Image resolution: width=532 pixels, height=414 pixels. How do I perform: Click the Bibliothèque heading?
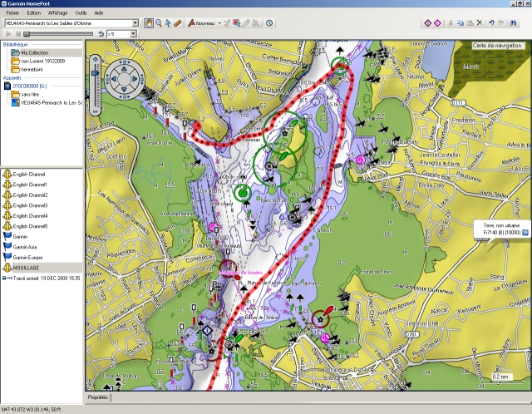tap(15, 44)
